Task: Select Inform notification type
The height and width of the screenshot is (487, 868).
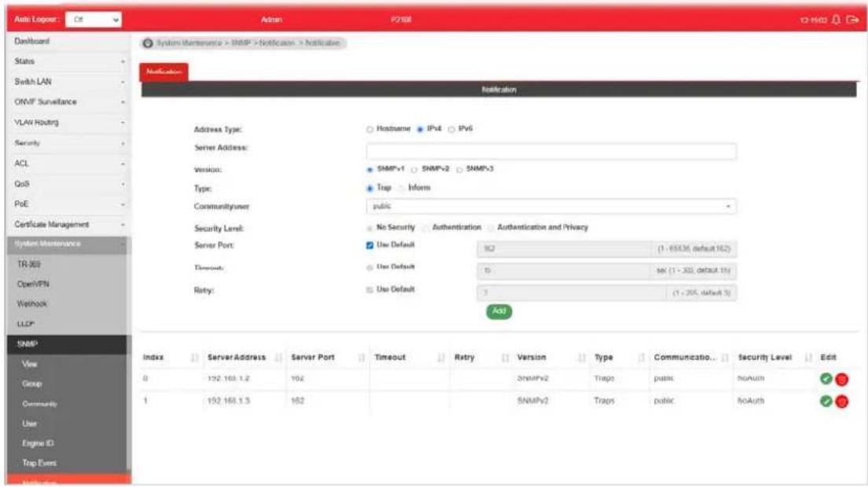Action: tap(401, 189)
